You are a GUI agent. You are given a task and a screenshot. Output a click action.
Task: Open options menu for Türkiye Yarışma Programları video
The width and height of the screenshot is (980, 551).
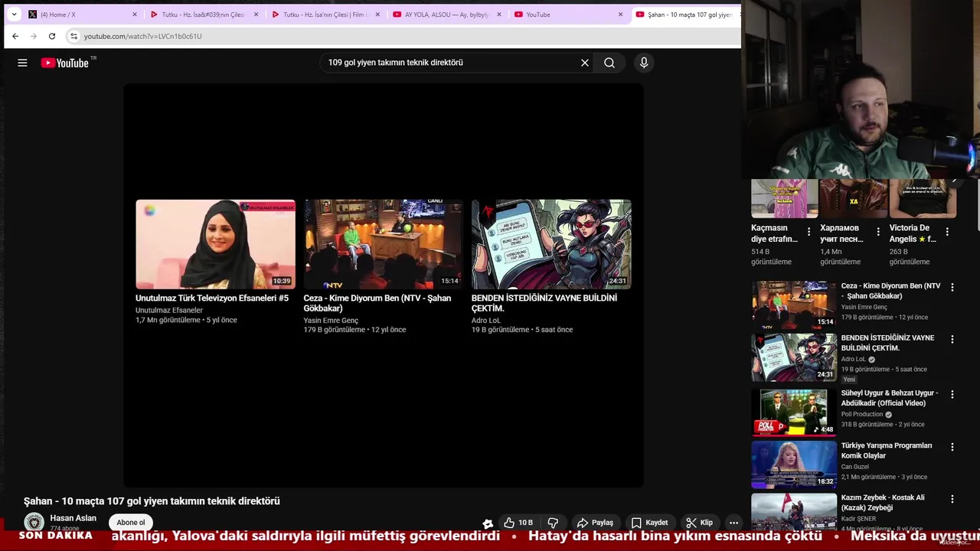pyautogui.click(x=952, y=447)
